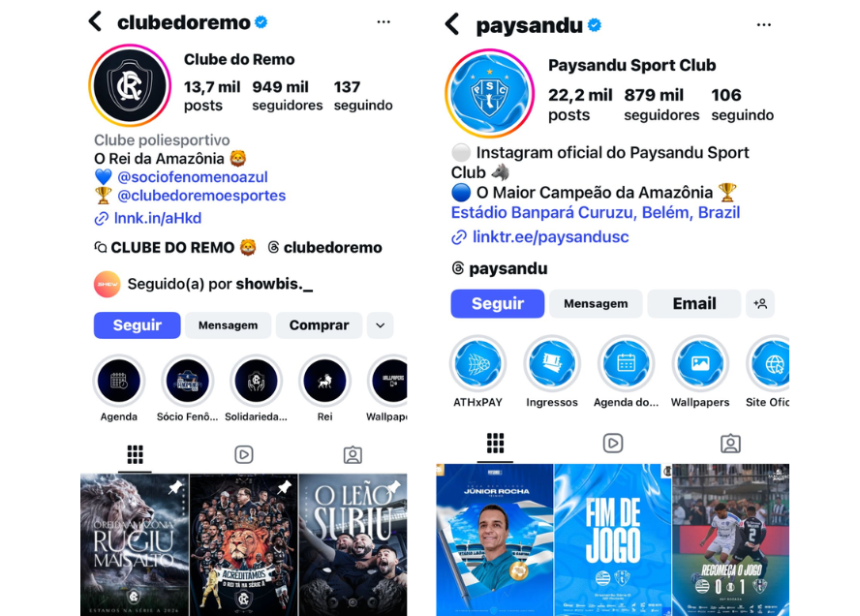Go back from paysandu profile
This screenshot has height=616, width=860.
pyautogui.click(x=452, y=24)
